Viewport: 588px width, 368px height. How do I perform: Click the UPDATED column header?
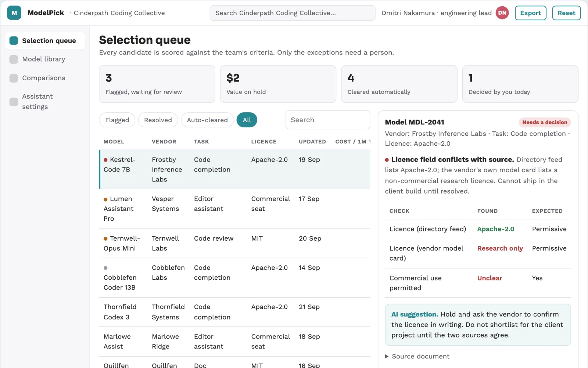tap(312, 142)
